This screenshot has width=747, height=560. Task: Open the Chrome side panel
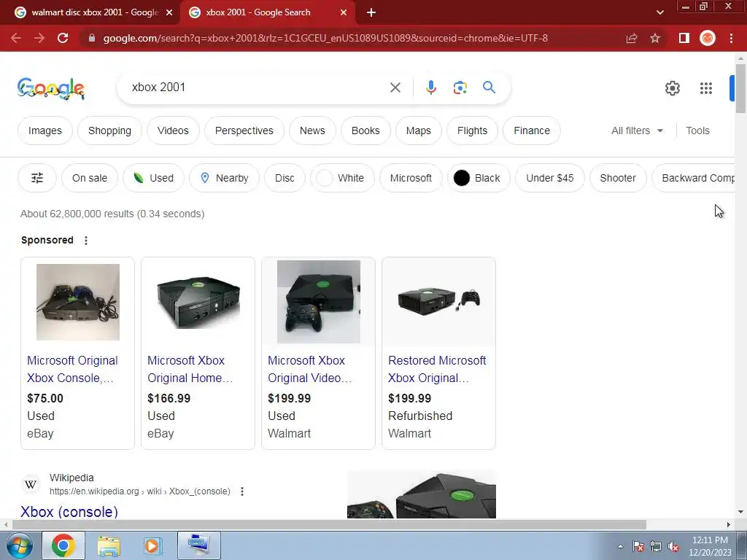tap(684, 38)
